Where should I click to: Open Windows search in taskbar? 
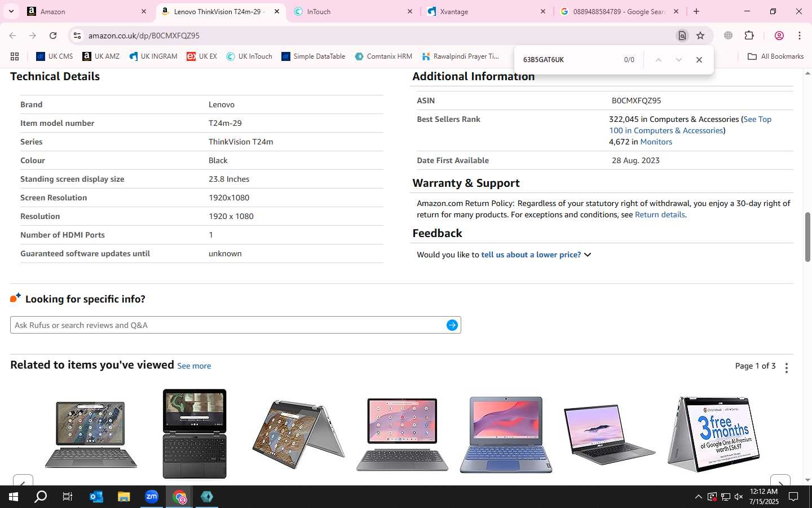[41, 497]
